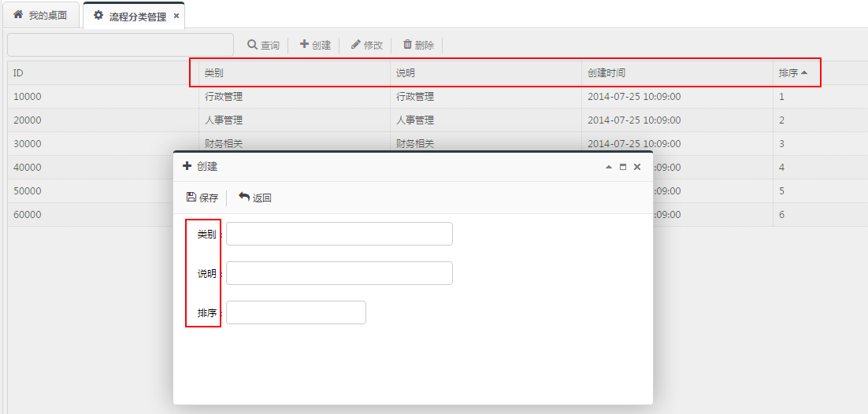Screen dimensions: 868x414
Task: Toggle the 排序 column sort arrow
Action: 803,73
